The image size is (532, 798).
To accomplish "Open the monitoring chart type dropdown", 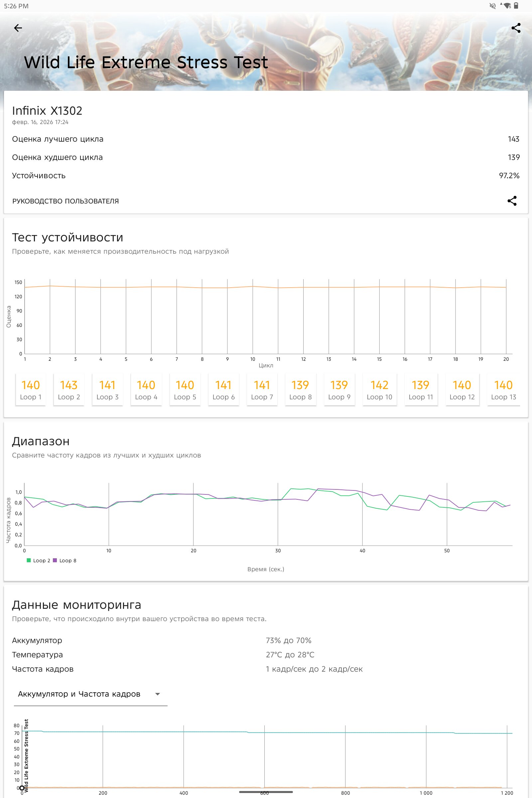I will coord(90,694).
